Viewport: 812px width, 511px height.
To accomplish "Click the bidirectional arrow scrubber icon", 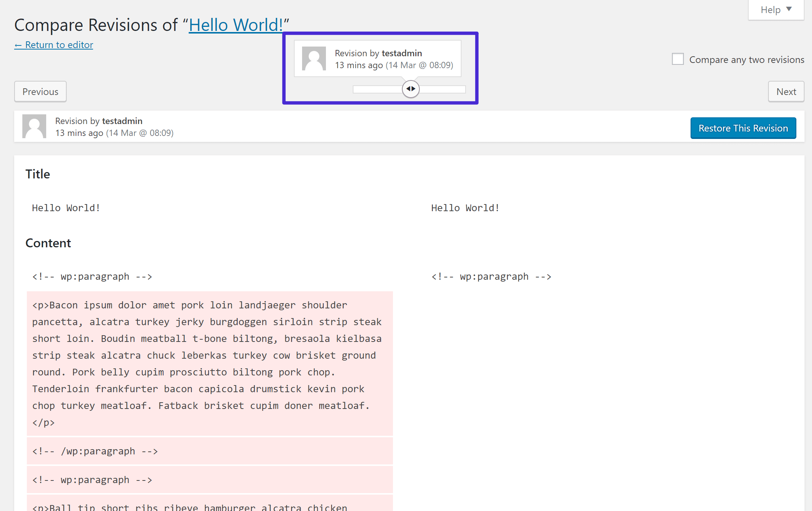I will pos(410,89).
